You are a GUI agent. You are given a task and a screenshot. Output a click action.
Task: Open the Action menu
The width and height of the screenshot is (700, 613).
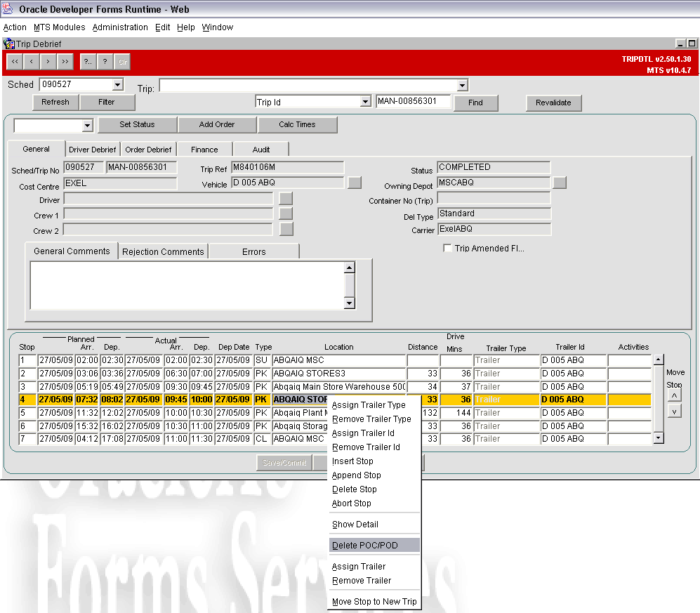pos(15,27)
